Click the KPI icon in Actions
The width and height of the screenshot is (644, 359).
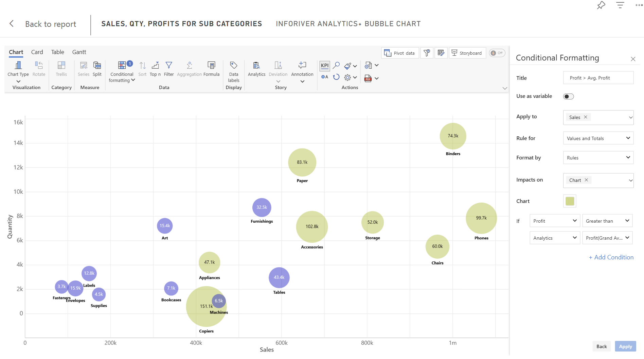[x=324, y=65]
